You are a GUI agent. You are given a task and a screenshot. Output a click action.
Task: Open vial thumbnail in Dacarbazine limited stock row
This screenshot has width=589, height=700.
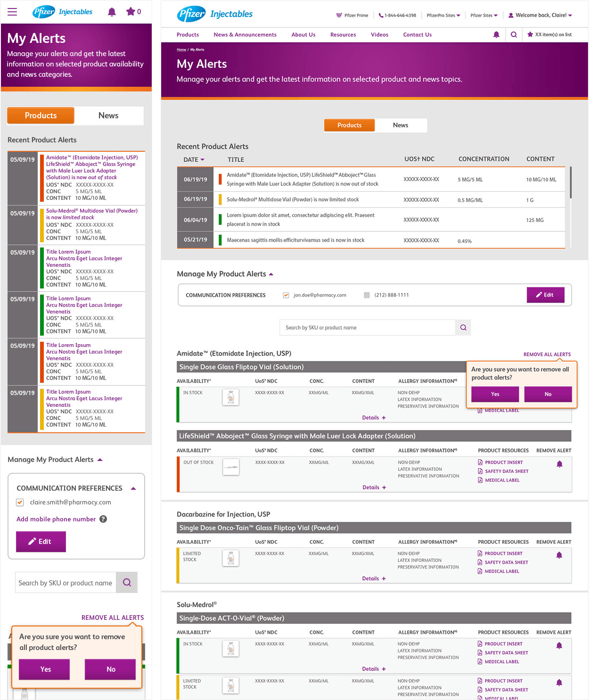pyautogui.click(x=230, y=558)
